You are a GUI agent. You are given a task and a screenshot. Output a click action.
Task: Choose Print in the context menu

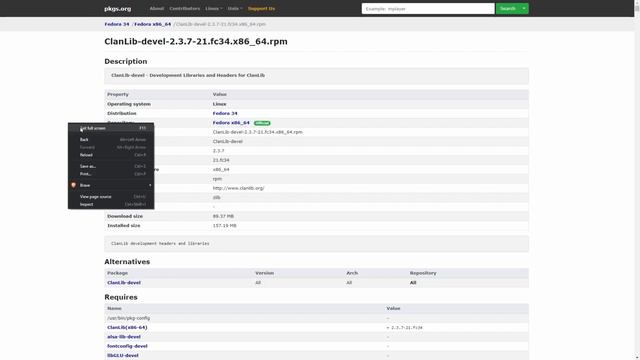coord(111,174)
